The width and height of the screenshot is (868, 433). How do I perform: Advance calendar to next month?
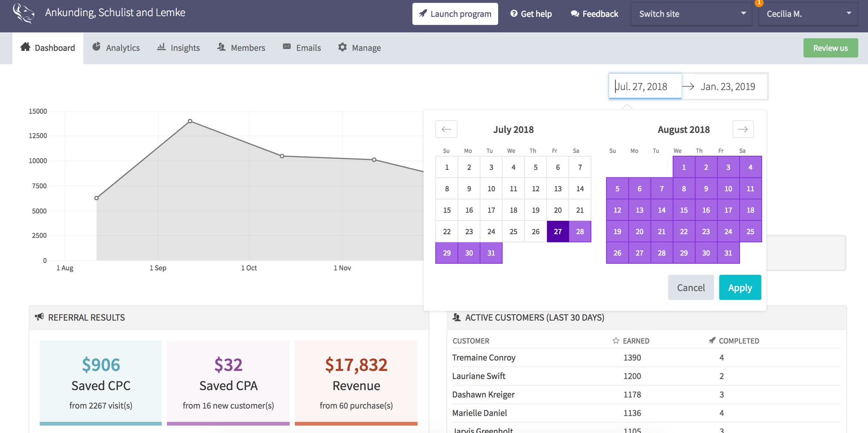pos(743,129)
